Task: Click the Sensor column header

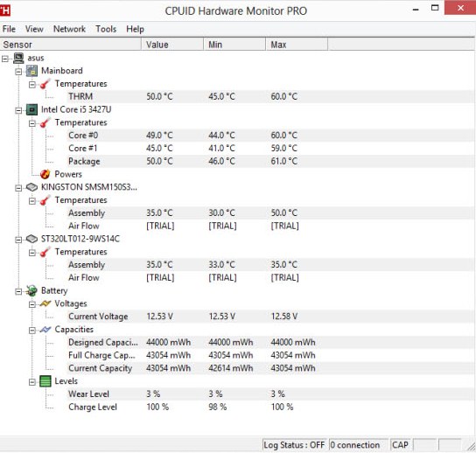Action: click(70, 45)
